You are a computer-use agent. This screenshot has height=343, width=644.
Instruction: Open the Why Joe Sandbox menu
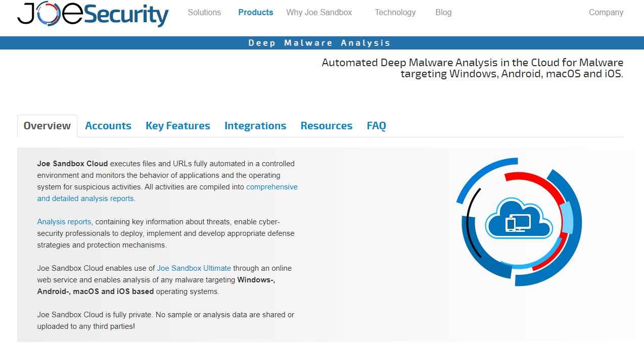[x=319, y=12]
